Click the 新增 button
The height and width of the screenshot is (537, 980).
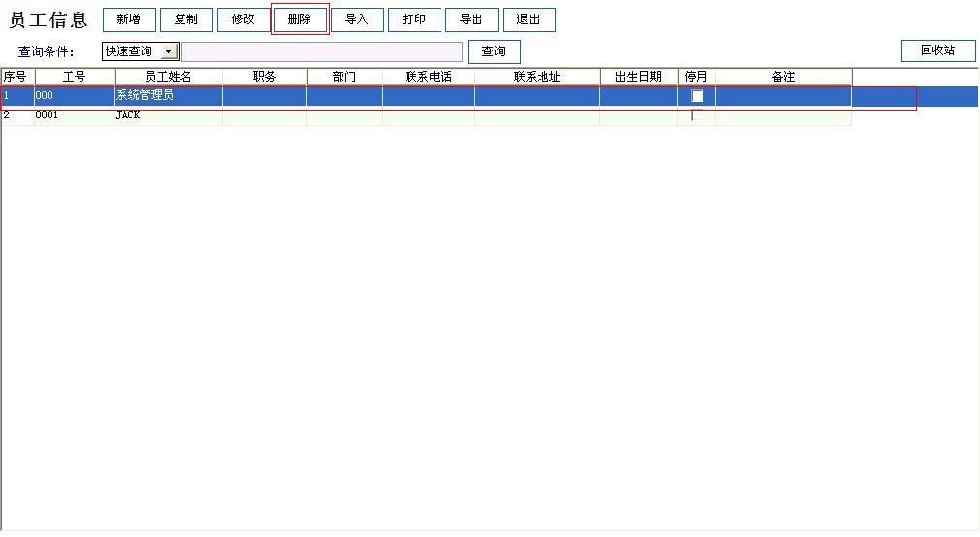click(x=129, y=19)
